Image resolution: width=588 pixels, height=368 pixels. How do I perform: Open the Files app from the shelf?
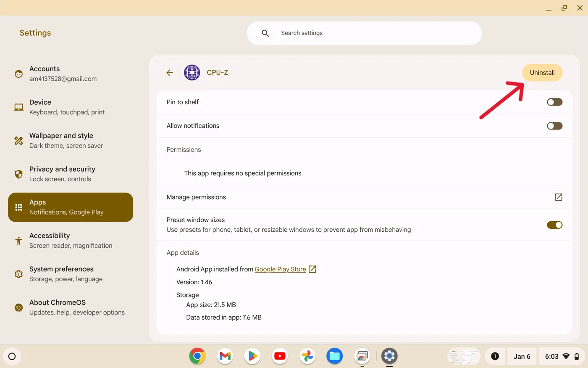335,356
